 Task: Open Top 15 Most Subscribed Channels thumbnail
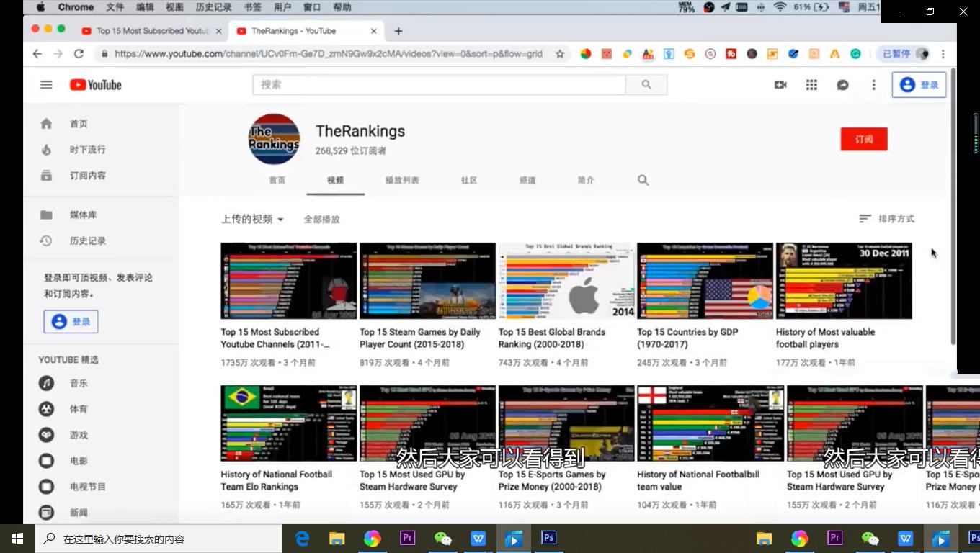288,281
